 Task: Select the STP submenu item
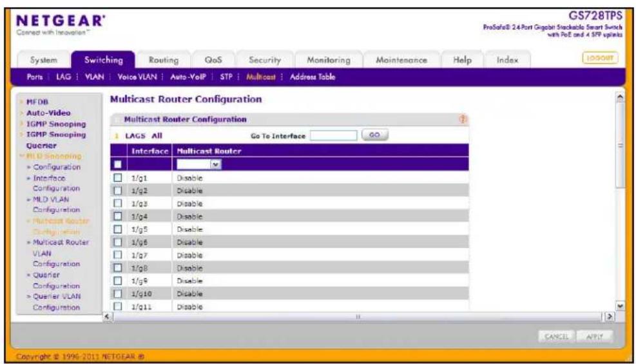pyautogui.click(x=226, y=77)
